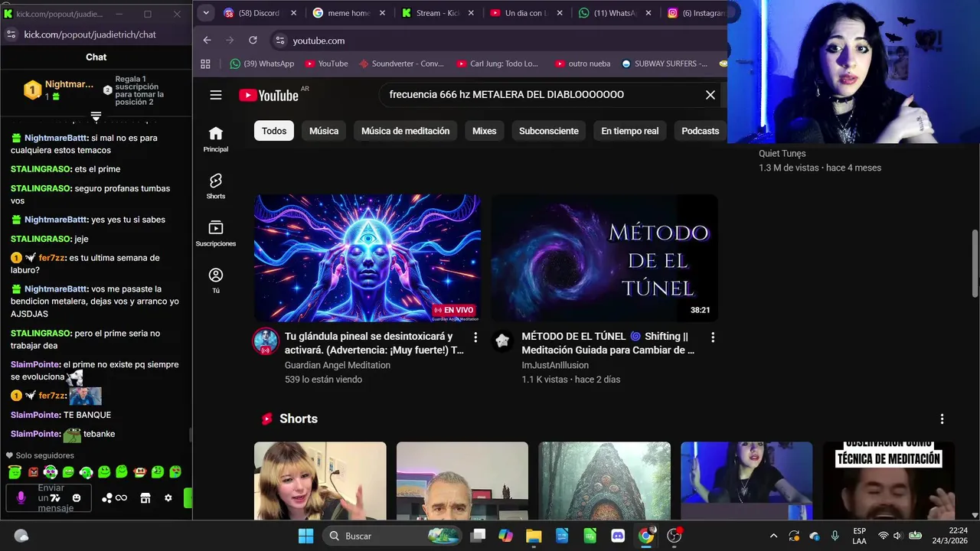Open Principal in YouTube sidebar
This screenshot has height=551, width=980.
tap(216, 139)
